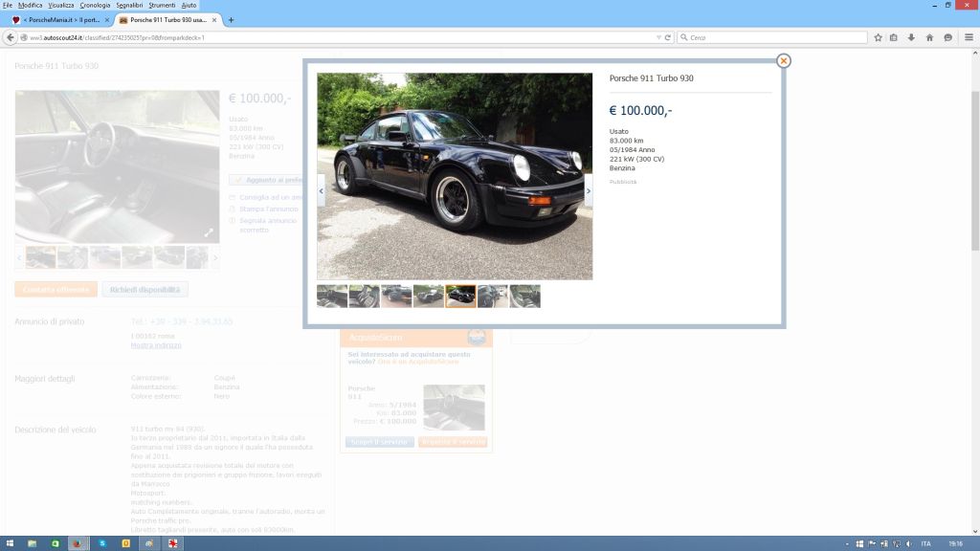Show the next photo in the gallery
The image size is (980, 551).
pos(589,191)
